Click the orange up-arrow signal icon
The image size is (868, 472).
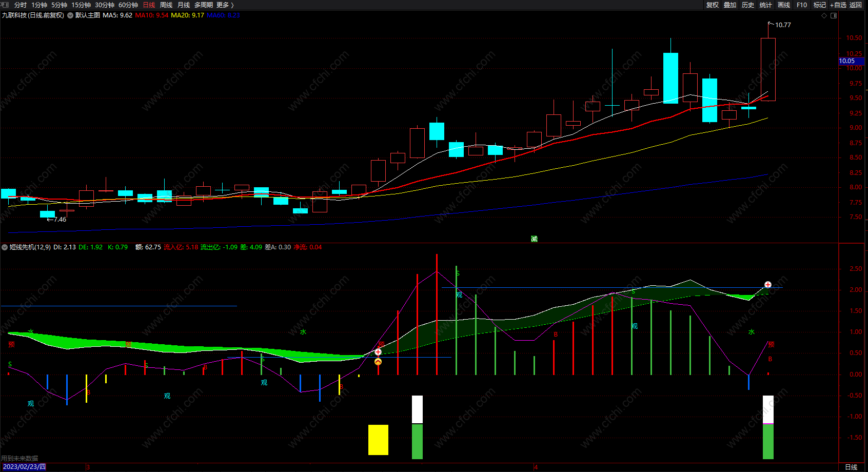[378, 362]
